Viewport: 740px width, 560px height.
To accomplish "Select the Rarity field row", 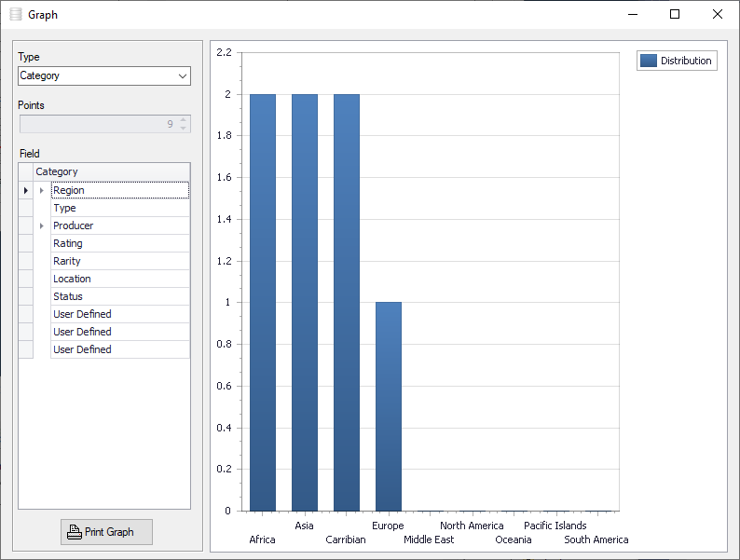I will pos(120,261).
